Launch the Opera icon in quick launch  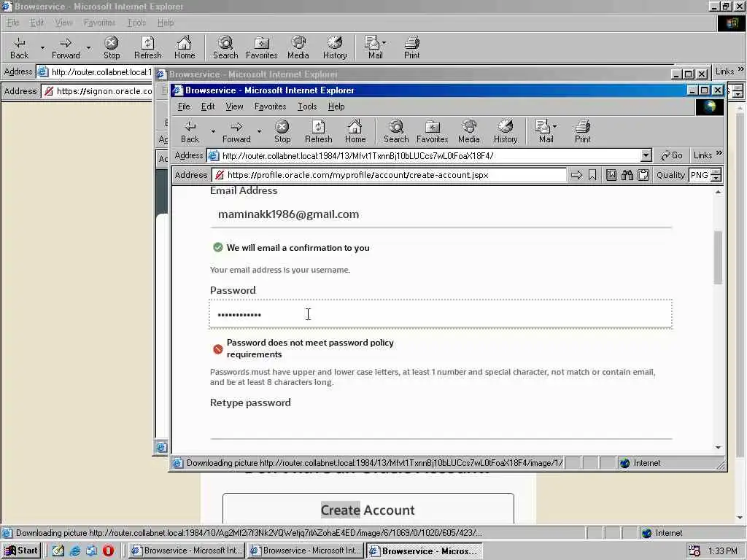(108, 551)
